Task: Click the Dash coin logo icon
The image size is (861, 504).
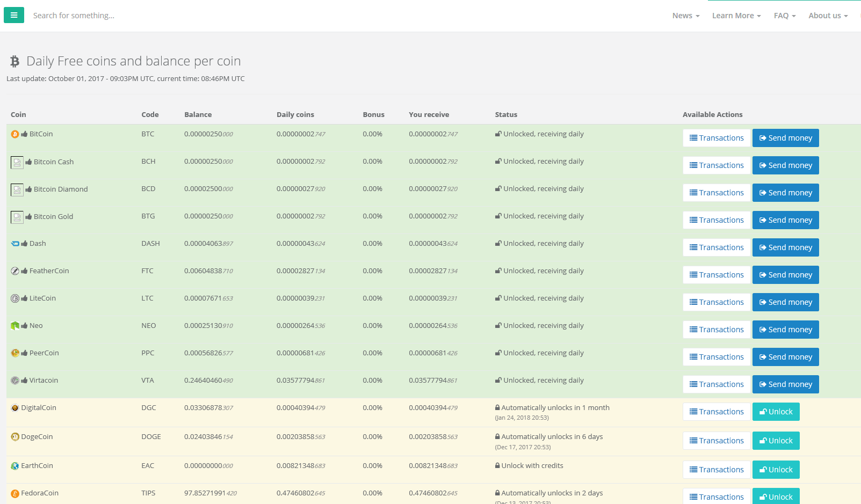Action: (15, 244)
